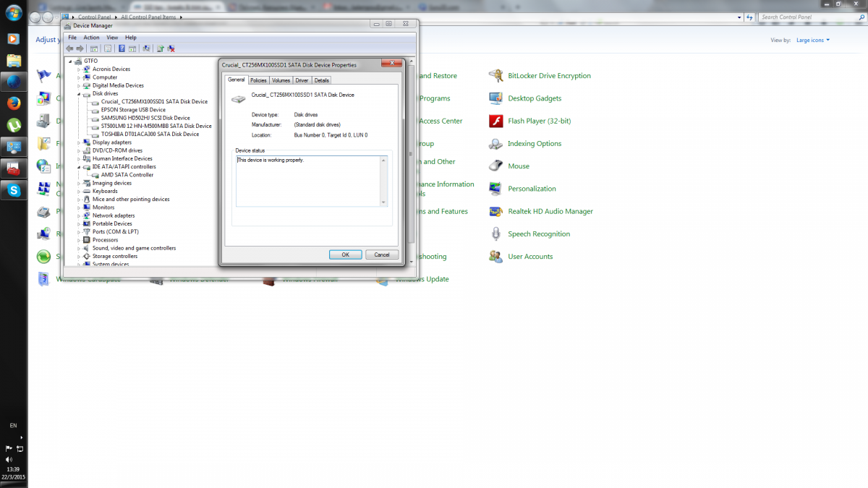Click the volume speaker icon in system tray

tap(9, 459)
